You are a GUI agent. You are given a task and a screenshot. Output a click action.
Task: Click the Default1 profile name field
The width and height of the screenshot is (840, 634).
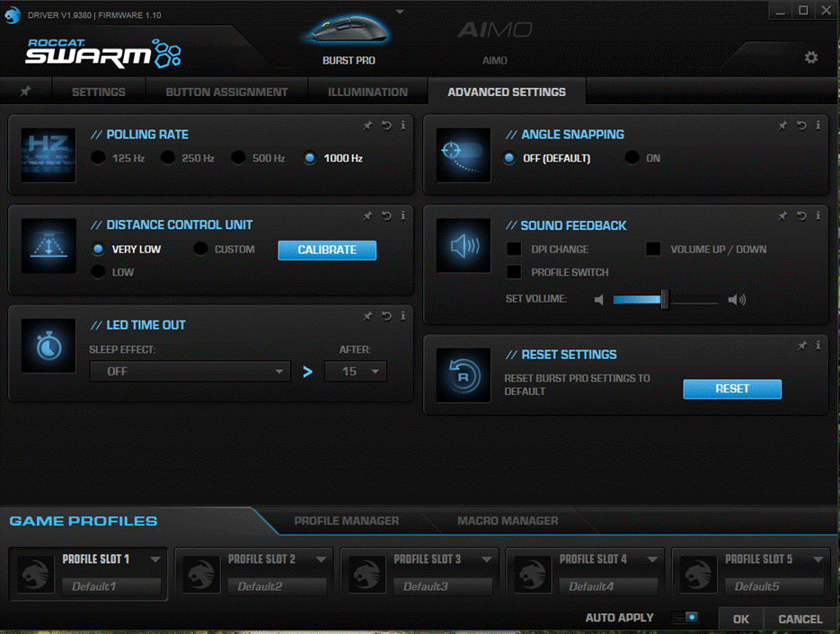[111, 586]
